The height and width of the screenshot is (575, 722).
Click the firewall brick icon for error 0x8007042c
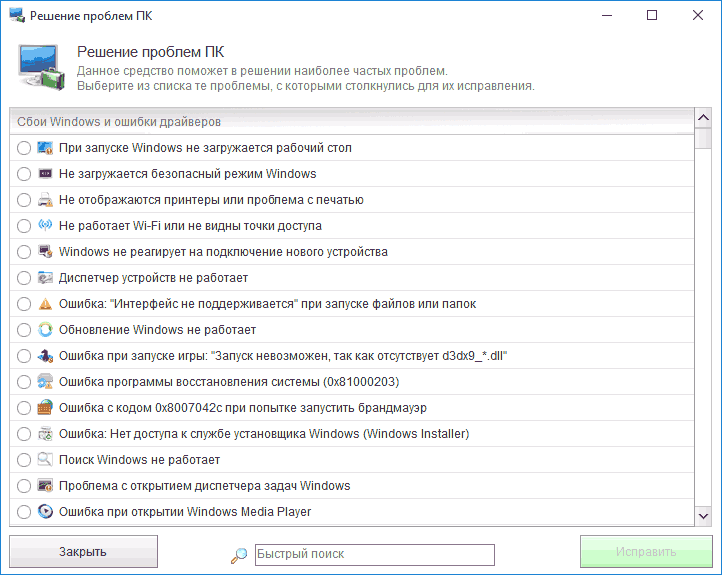[x=45, y=408]
